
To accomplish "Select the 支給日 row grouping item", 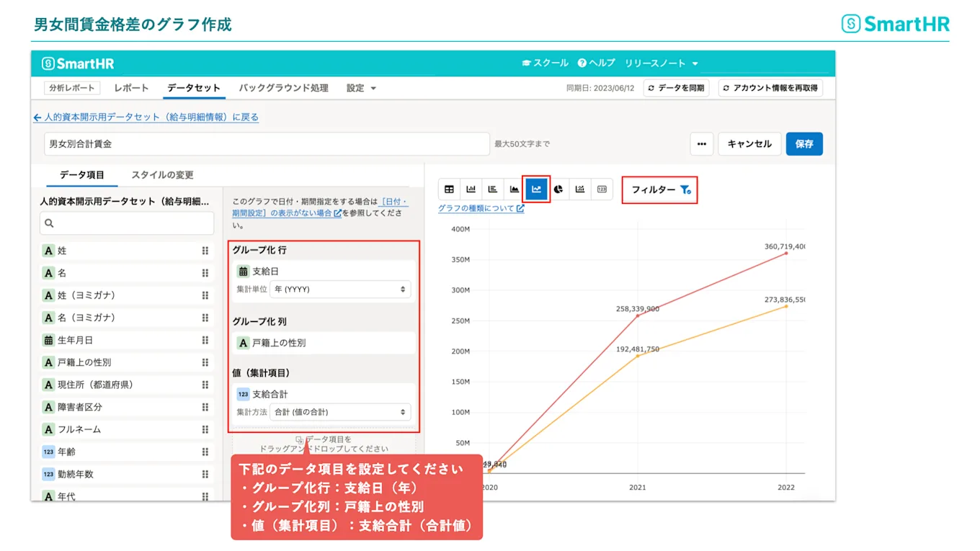I will (324, 272).
